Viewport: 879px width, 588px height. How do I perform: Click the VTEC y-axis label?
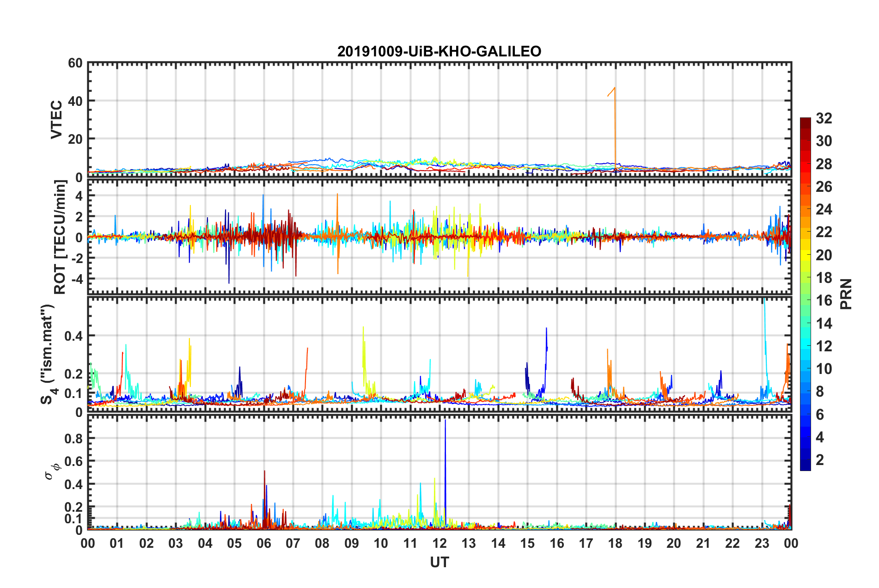(56, 119)
